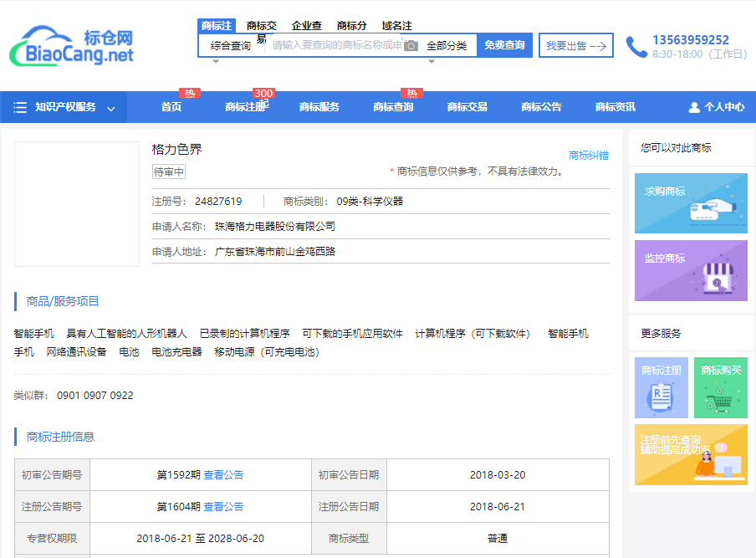Click the item 电池充电器
756x558 pixels.
point(176,352)
